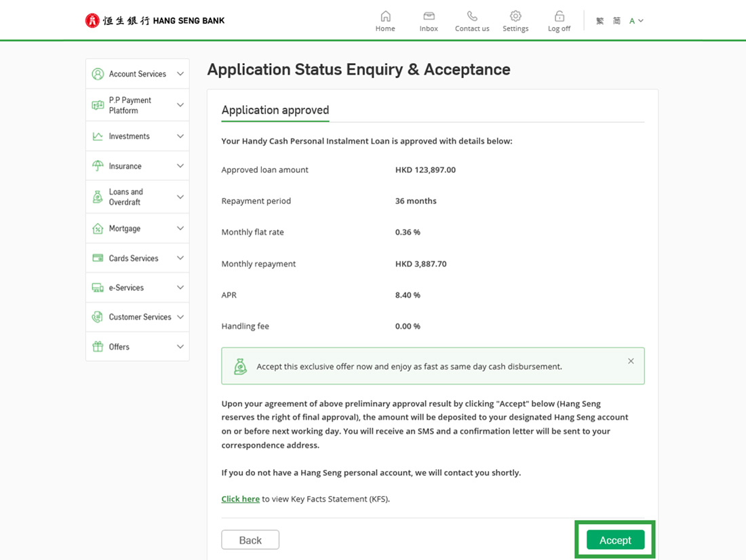746x560 pixels.
Task: Open the font size A dropdown
Action: [636, 21]
